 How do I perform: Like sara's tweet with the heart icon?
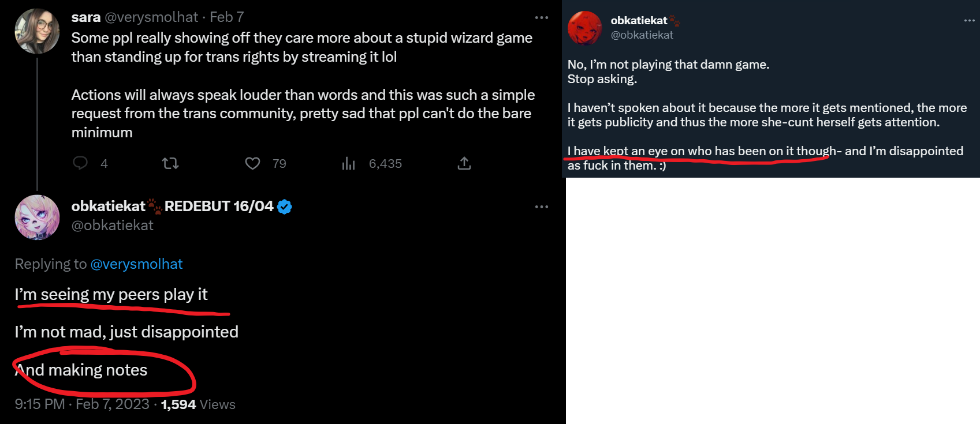coord(252,164)
